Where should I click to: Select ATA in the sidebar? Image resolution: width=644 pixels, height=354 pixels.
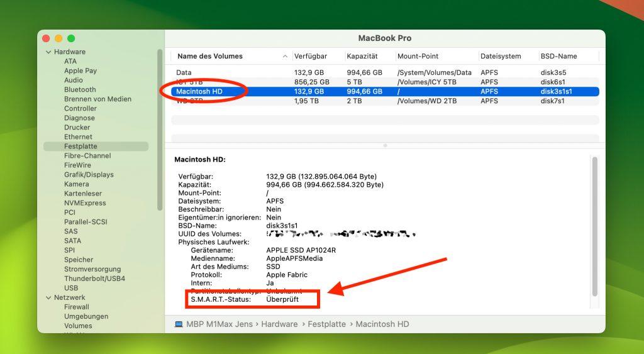70,61
